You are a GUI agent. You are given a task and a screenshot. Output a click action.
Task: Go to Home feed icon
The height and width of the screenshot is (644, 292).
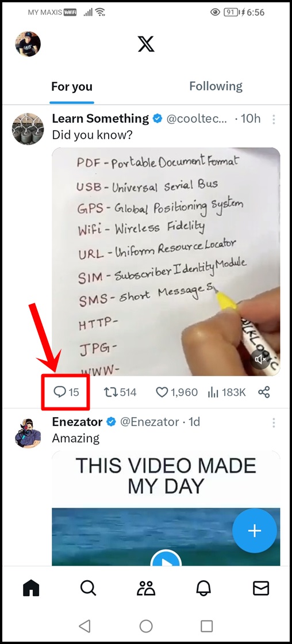coord(31,588)
